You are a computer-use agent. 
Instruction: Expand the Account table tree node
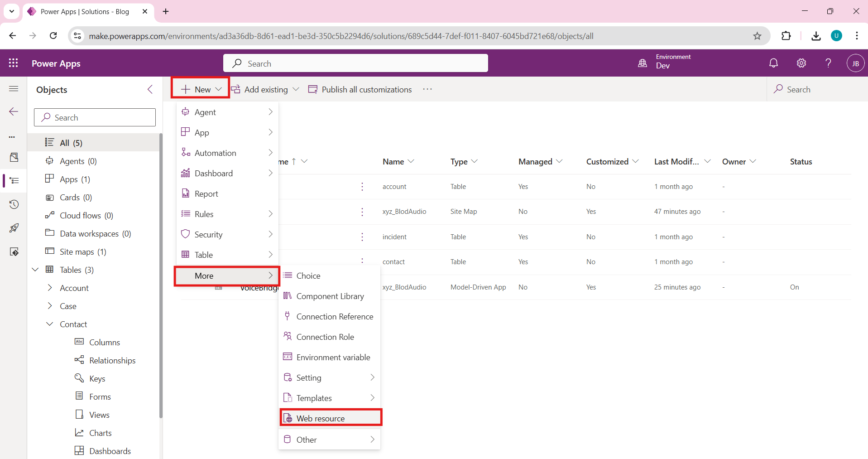point(50,288)
